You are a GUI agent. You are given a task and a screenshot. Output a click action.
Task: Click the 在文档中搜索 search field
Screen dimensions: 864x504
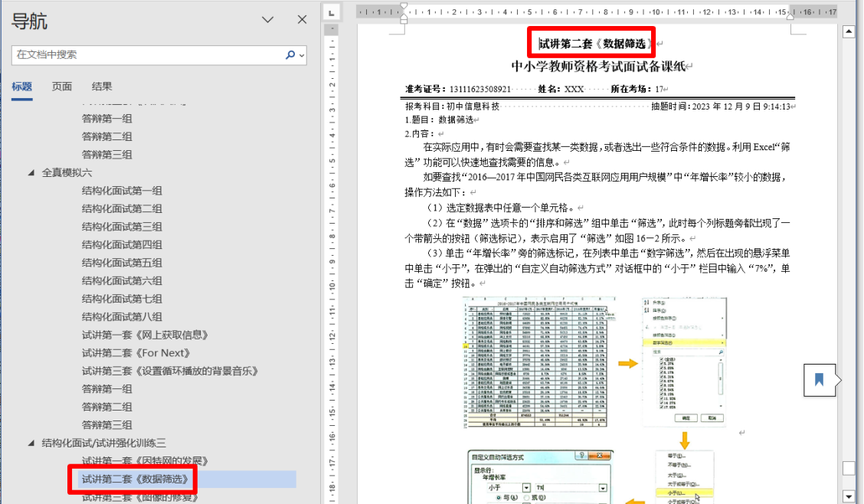pos(146,55)
